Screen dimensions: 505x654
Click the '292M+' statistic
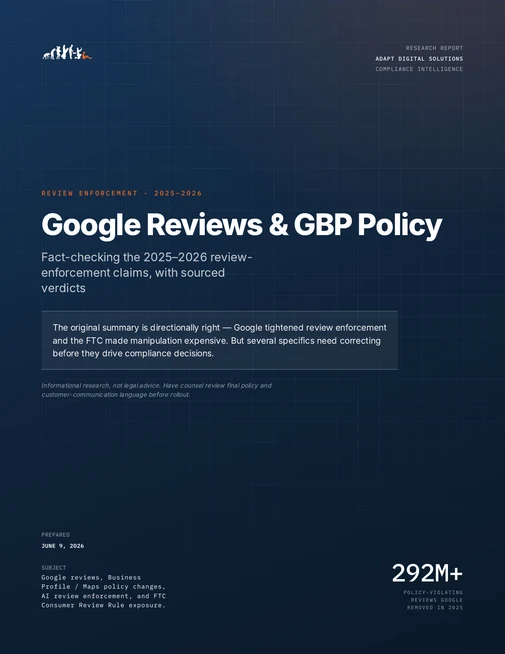coord(427,574)
